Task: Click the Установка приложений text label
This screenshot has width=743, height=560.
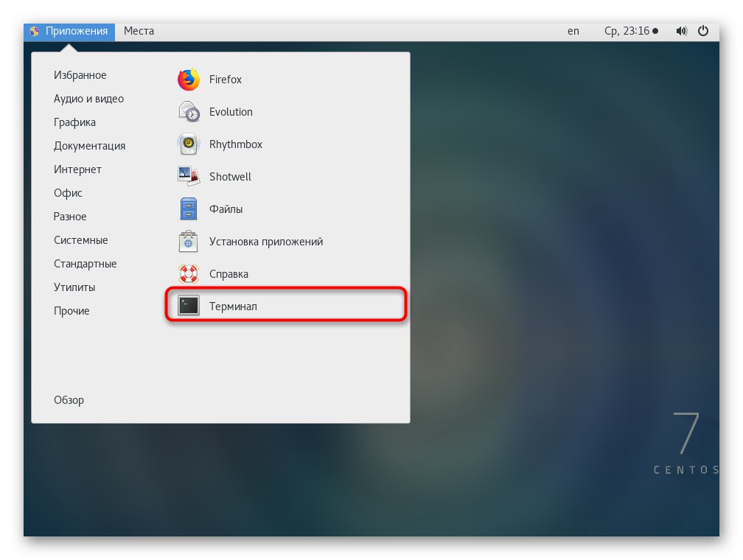Action: [x=266, y=242]
